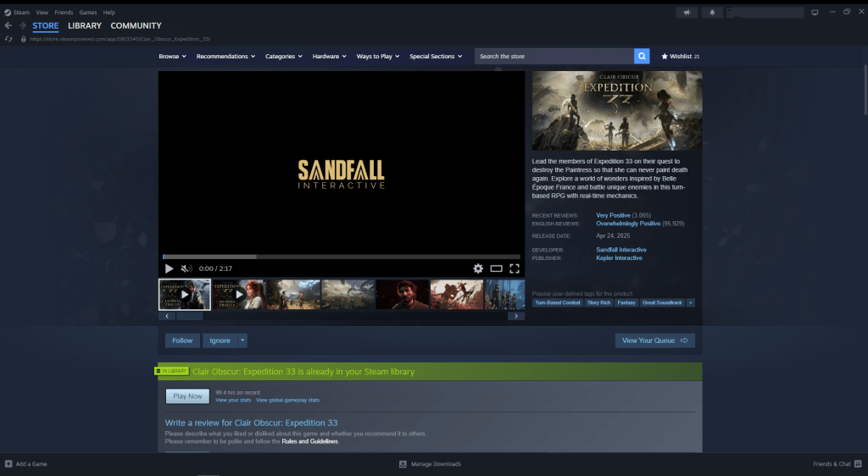Open the Sandfall Interactive developer link

point(620,250)
